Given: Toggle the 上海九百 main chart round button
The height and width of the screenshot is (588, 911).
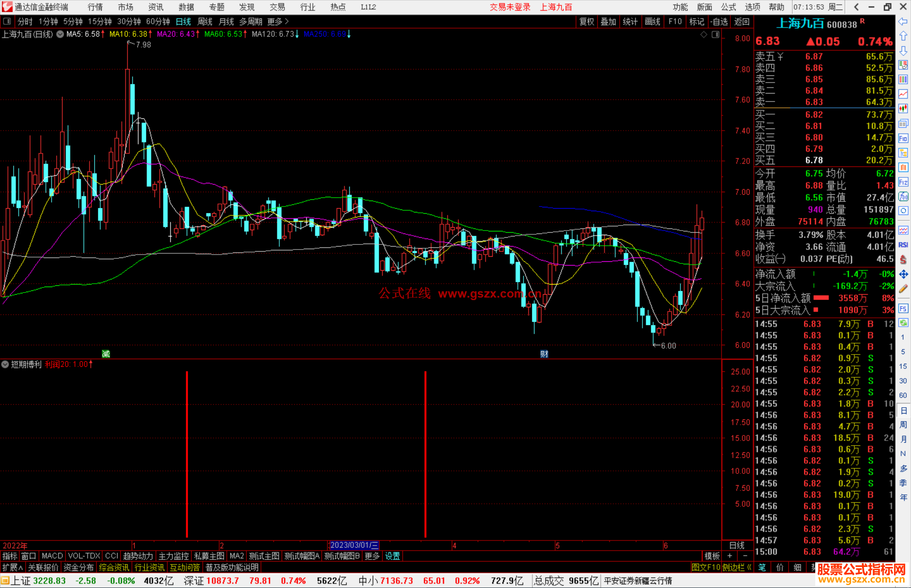Looking at the screenshot, I should 60,34.
